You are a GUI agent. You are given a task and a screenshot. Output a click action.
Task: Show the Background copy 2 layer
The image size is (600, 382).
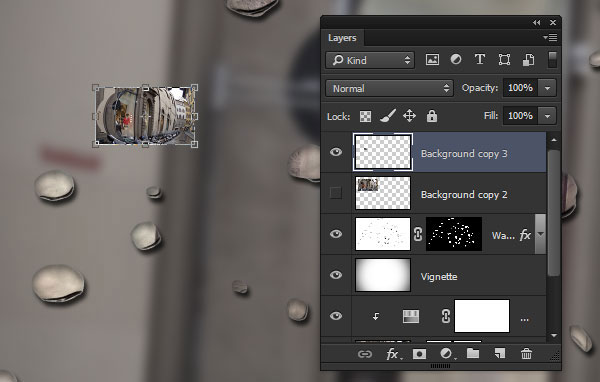(336, 193)
